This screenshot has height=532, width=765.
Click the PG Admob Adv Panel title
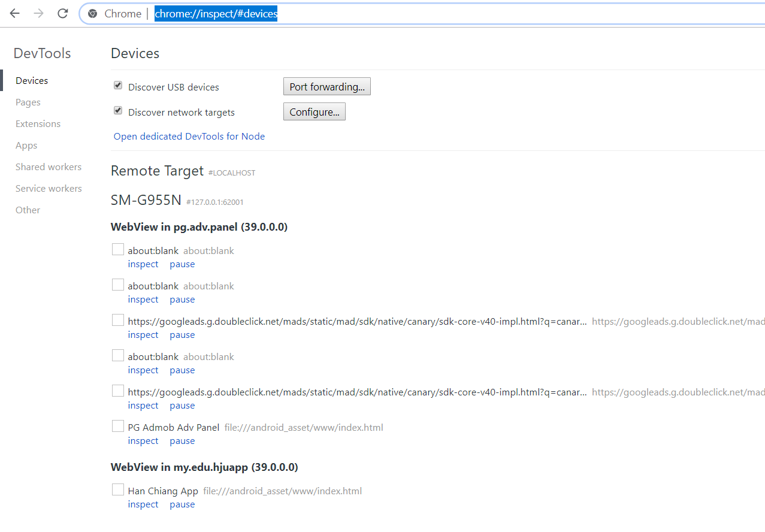point(174,428)
